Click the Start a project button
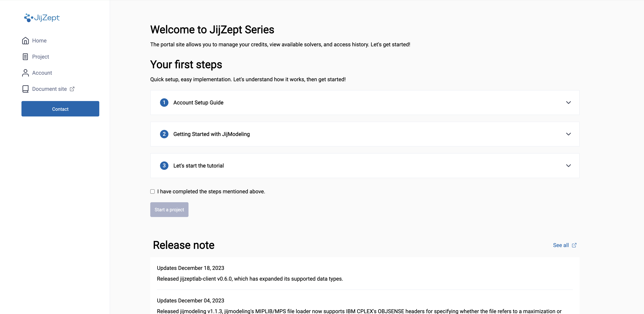This screenshot has height=314, width=644. (x=169, y=210)
